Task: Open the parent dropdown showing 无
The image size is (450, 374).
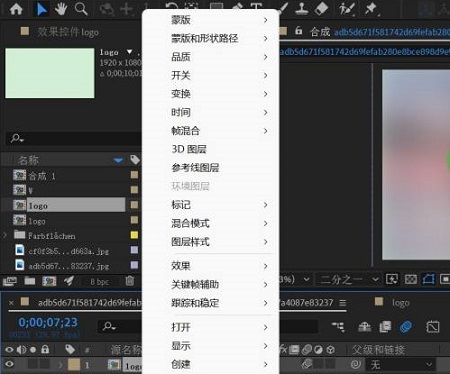Action: coord(400,364)
